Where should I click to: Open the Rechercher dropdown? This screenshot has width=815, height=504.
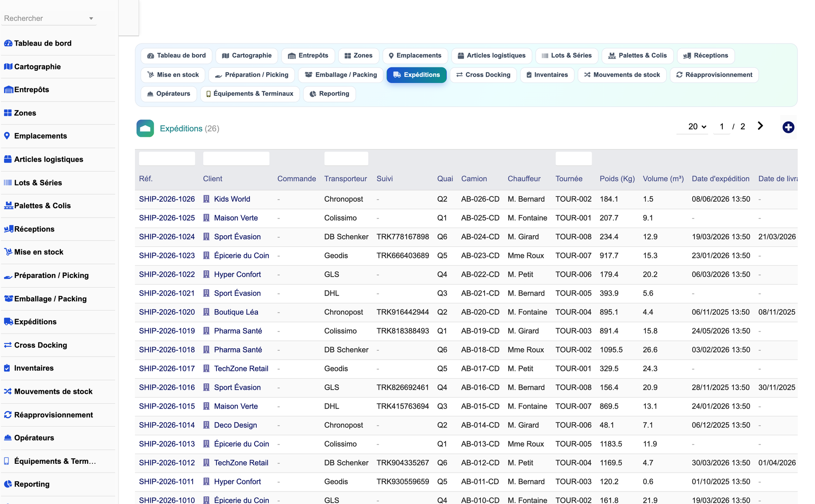pos(49,18)
